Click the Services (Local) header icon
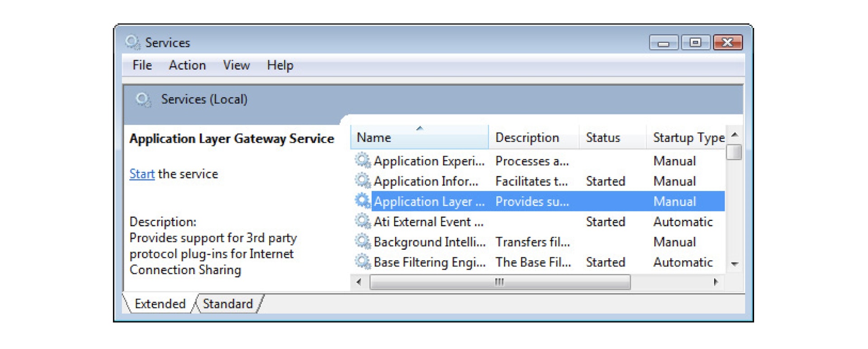Image resolution: width=868 pixels, height=349 pixels. click(143, 99)
